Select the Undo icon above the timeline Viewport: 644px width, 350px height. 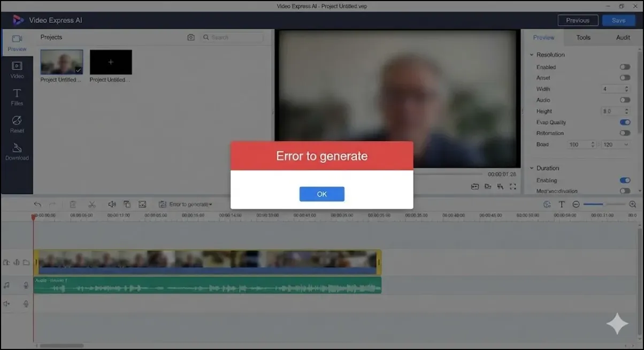tap(37, 204)
